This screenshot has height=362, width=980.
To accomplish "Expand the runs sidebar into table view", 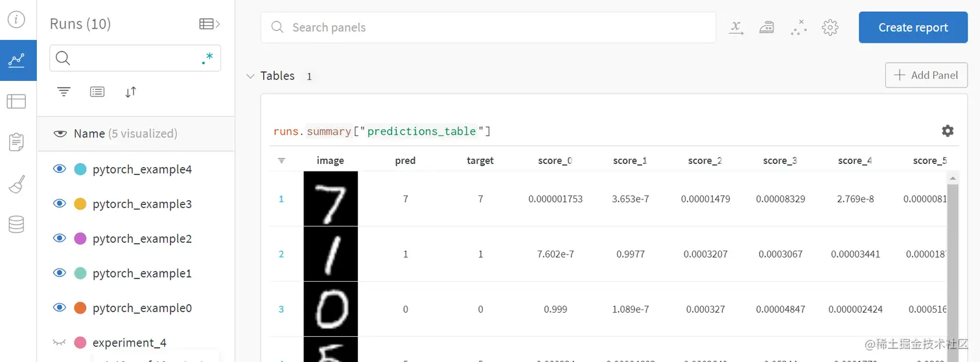I will (209, 24).
